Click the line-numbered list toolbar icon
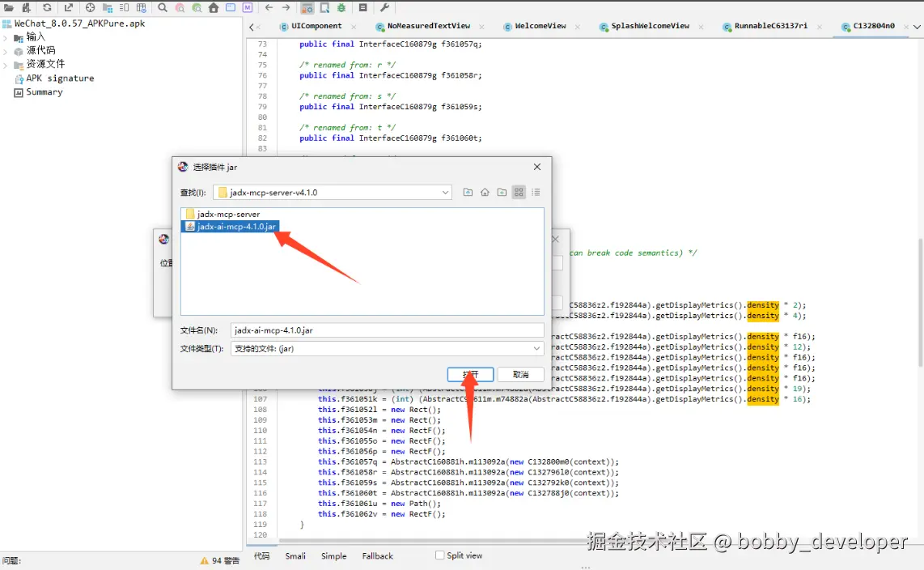924x570 pixels. [x=125, y=7]
